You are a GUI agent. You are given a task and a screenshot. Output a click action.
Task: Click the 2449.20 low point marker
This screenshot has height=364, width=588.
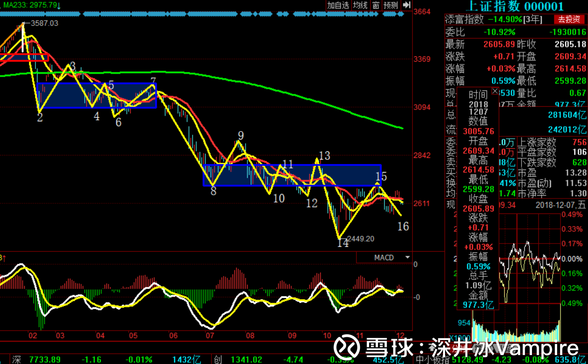(x=360, y=239)
